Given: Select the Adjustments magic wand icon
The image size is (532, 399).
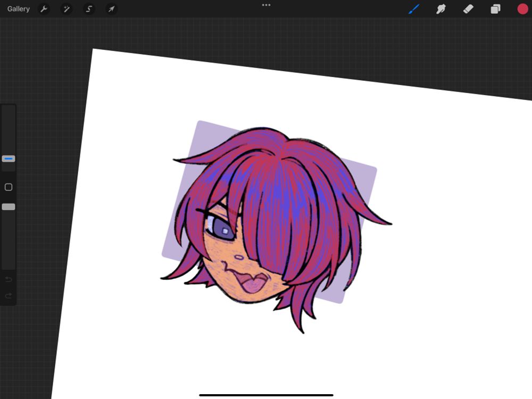Looking at the screenshot, I should (66, 9).
